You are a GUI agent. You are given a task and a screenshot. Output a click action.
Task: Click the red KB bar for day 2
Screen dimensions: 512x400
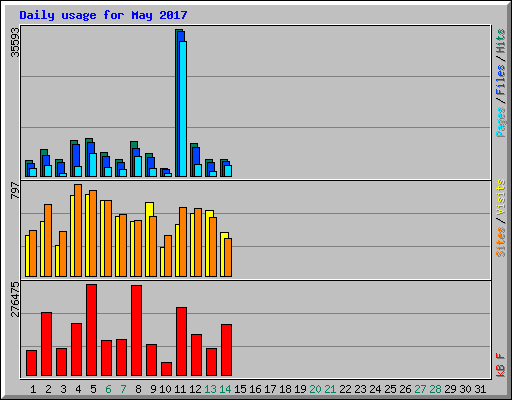pyautogui.click(x=46, y=344)
